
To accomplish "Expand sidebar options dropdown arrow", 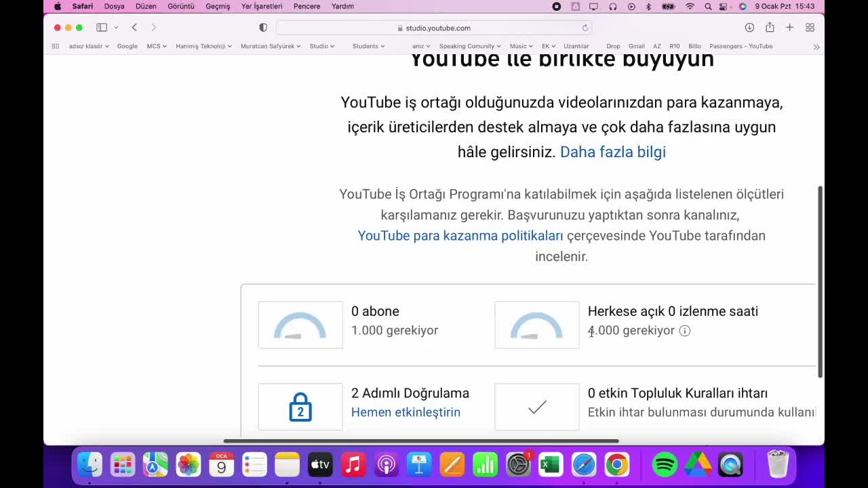I will tap(116, 27).
